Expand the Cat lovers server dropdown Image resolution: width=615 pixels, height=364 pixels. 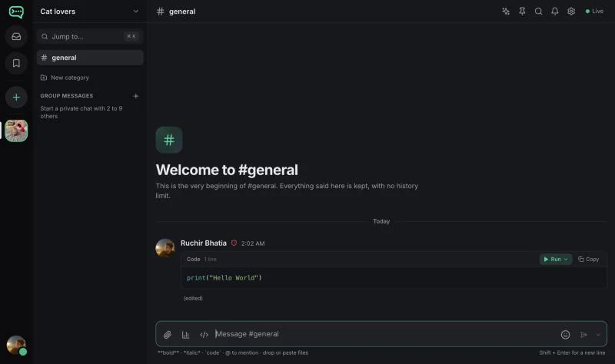click(136, 12)
